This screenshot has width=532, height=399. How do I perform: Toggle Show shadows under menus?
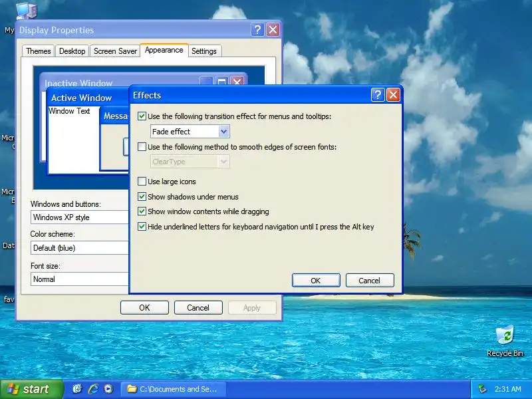click(142, 196)
